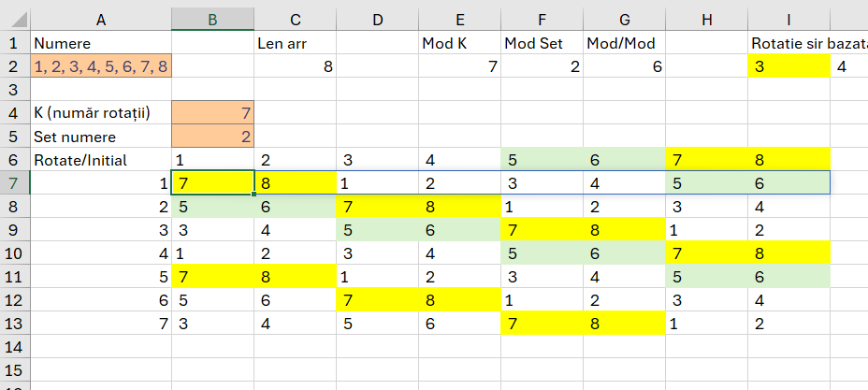This screenshot has height=390, width=868.
Task: Select the 'Mod Set' cell
Action: pos(542,43)
